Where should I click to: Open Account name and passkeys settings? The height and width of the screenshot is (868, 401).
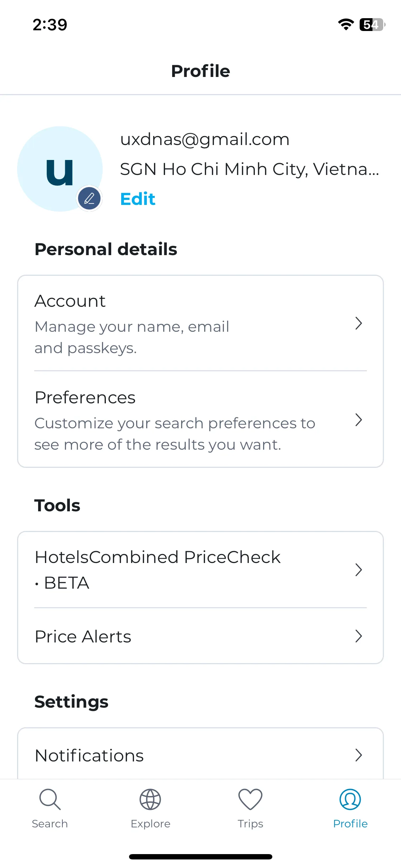200,324
